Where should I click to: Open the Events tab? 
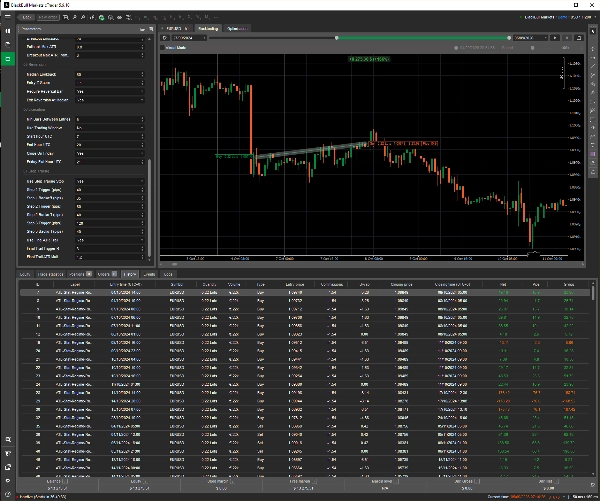[149, 274]
